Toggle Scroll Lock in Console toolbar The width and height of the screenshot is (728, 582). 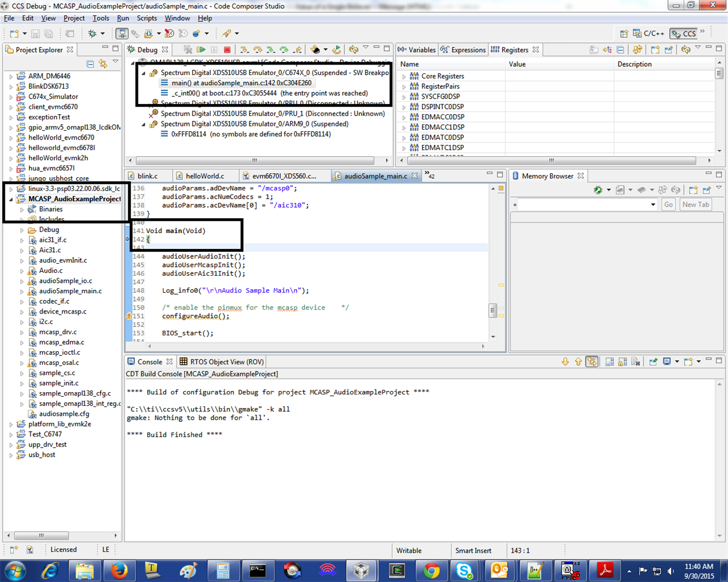coord(623,362)
